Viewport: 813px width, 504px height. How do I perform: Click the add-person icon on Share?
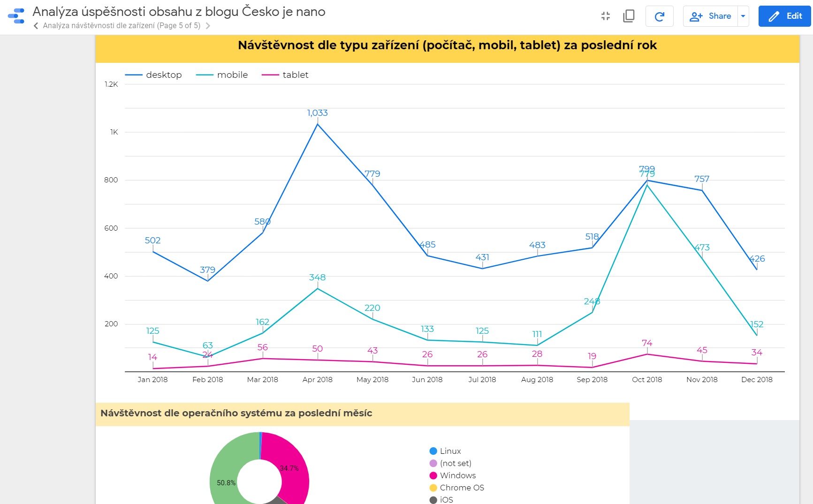pyautogui.click(x=696, y=16)
